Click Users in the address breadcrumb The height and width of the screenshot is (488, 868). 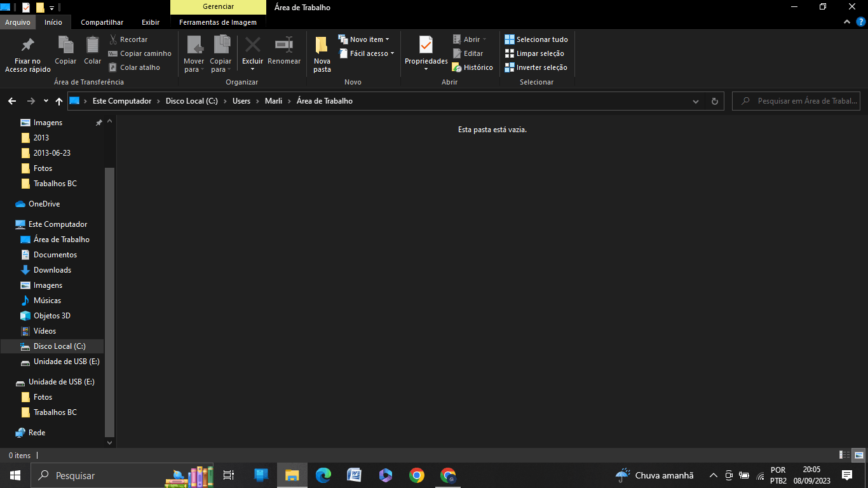[x=241, y=101]
